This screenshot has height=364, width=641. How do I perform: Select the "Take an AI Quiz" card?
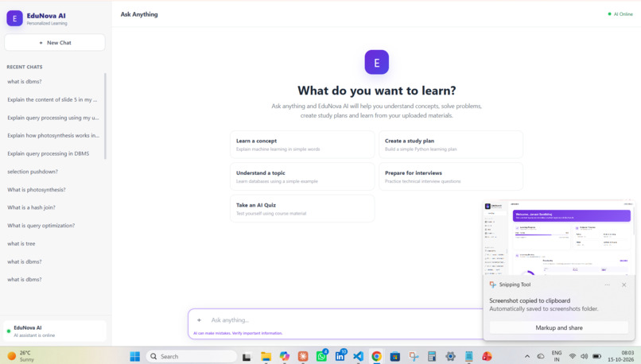302,209
